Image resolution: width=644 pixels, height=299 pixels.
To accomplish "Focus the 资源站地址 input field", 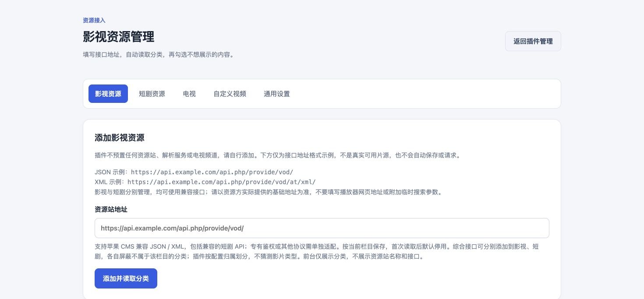I will pyautogui.click(x=322, y=228).
